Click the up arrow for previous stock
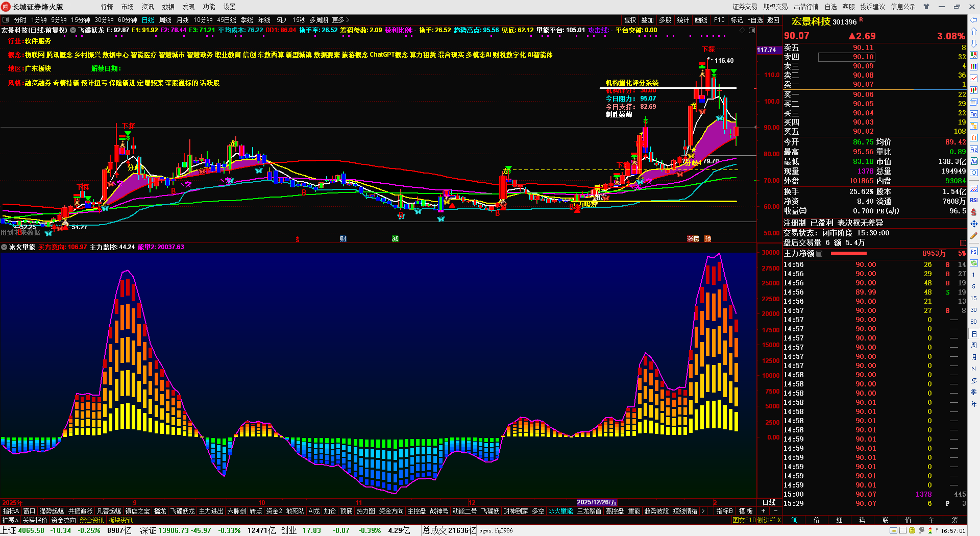This screenshot has height=536, width=980. (974, 32)
